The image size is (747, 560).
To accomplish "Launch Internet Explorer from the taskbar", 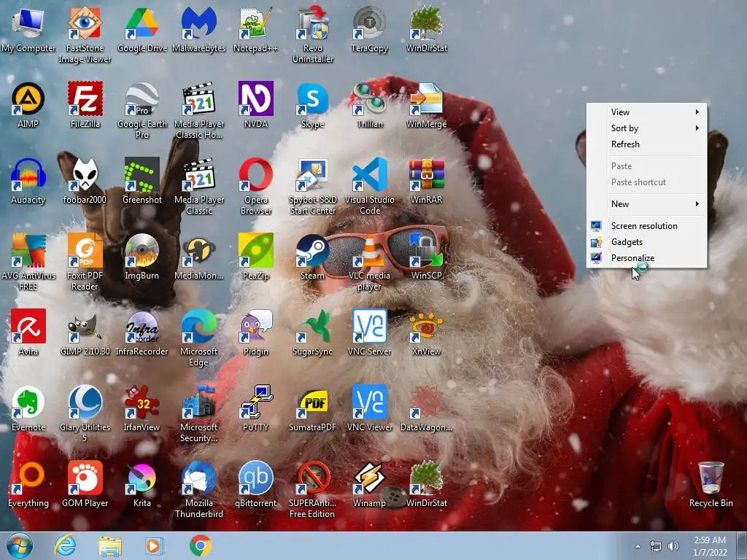I will pos(65,546).
